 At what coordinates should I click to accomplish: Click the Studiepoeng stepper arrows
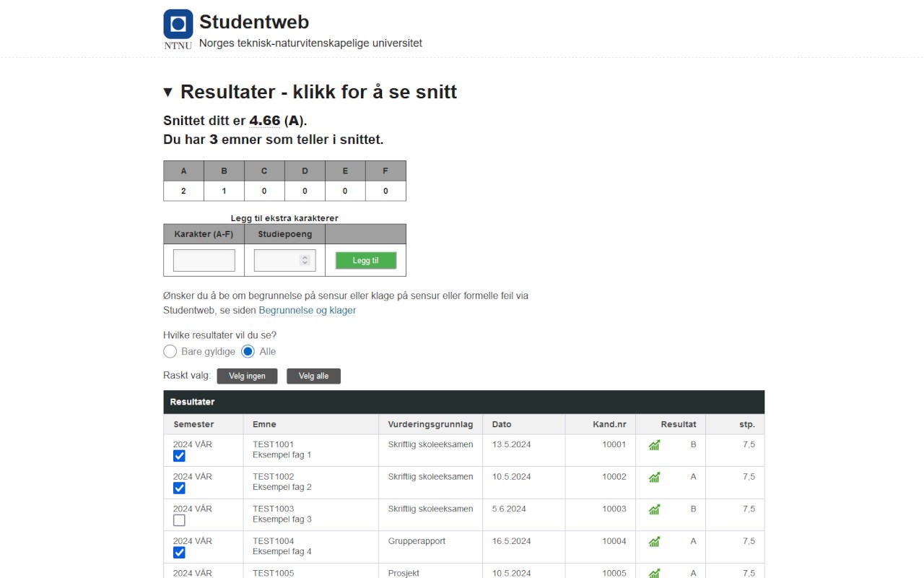305,260
